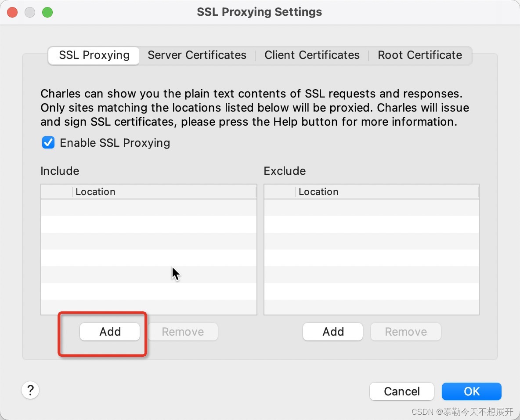This screenshot has width=520, height=420.
Task: Click Add under the Include list
Action: point(110,332)
